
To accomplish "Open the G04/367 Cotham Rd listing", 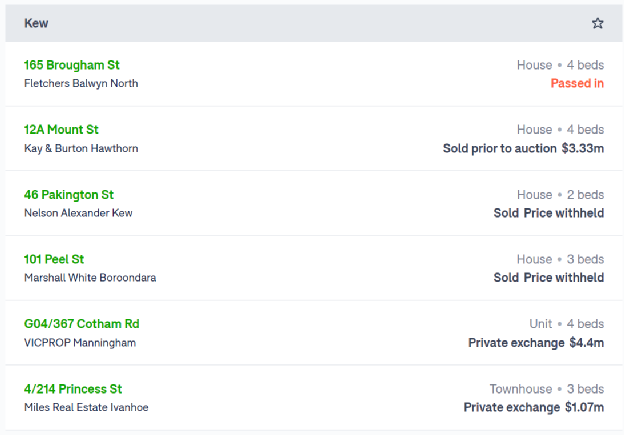I will 82,324.
